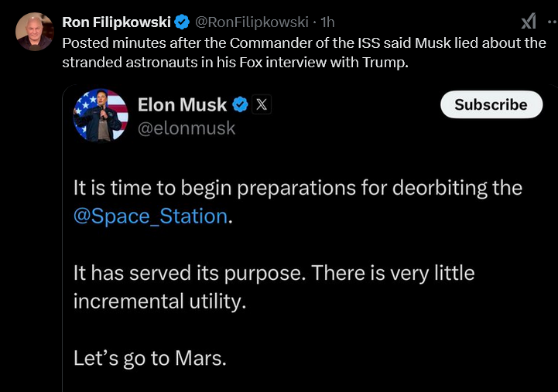Click the 'It is time to begin preparations' line
The height and width of the screenshot is (392, 558).
pos(297,188)
